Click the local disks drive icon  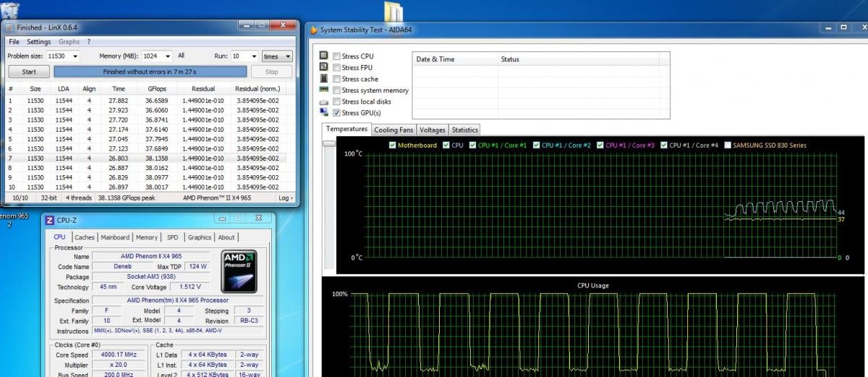[x=324, y=102]
